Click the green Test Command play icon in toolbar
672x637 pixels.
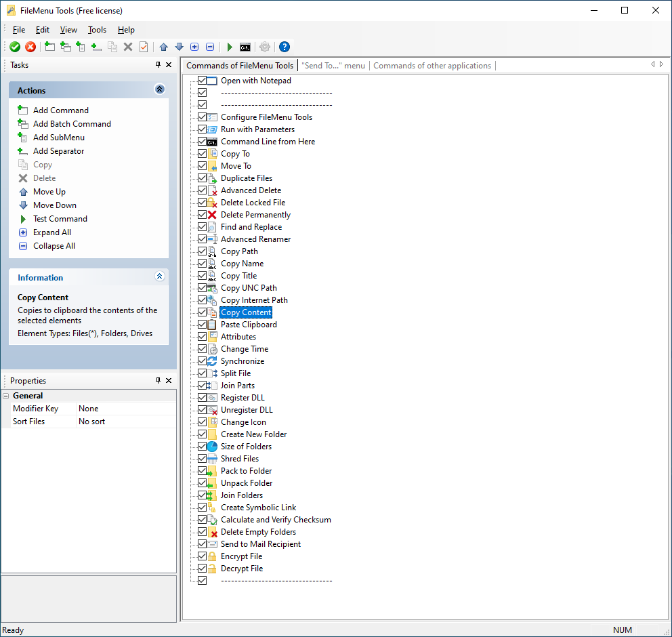point(230,47)
